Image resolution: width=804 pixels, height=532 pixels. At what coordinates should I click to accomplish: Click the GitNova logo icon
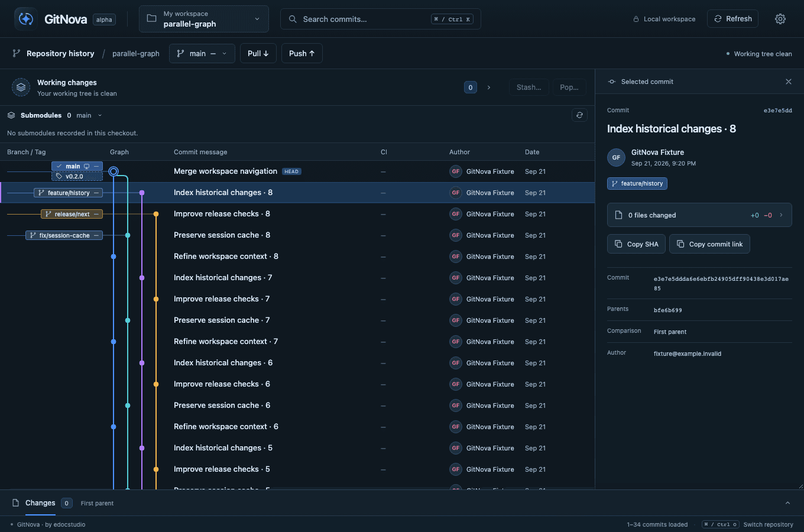(26, 19)
